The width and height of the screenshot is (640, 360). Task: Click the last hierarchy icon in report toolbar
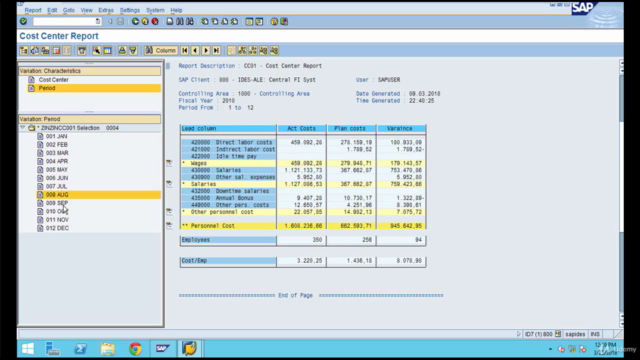click(x=274, y=50)
